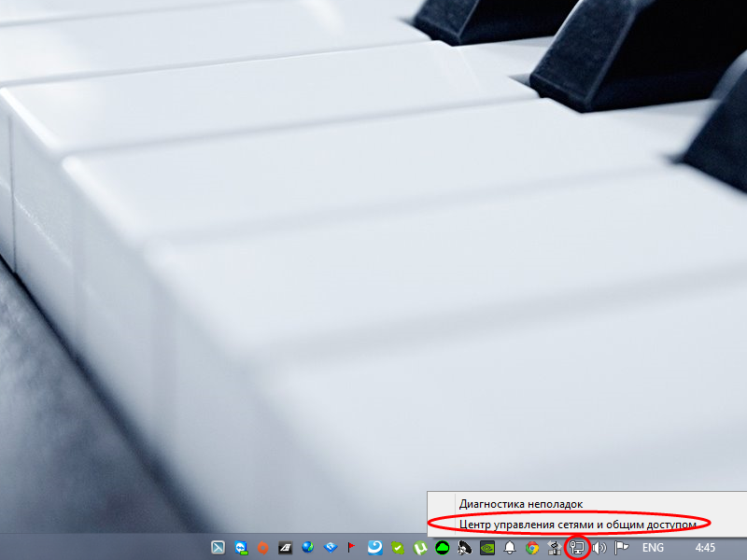The width and height of the screenshot is (747, 560).
Task: Click the green checkmark shield tray icon
Action: pyautogui.click(x=398, y=548)
